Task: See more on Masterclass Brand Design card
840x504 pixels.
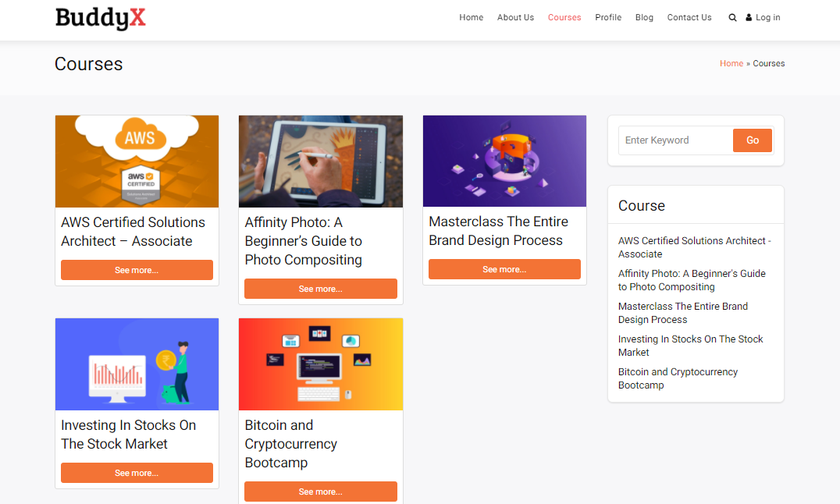Action: 504,269
